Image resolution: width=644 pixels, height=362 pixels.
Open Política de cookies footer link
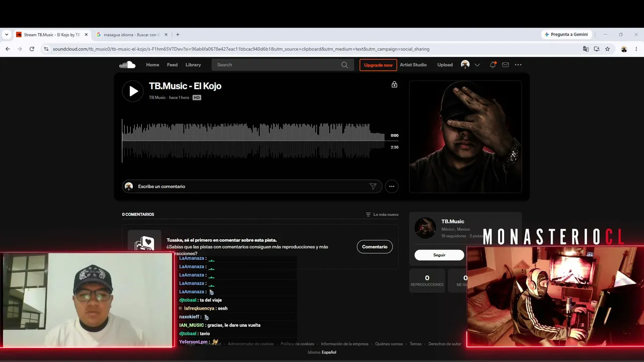coord(297,344)
